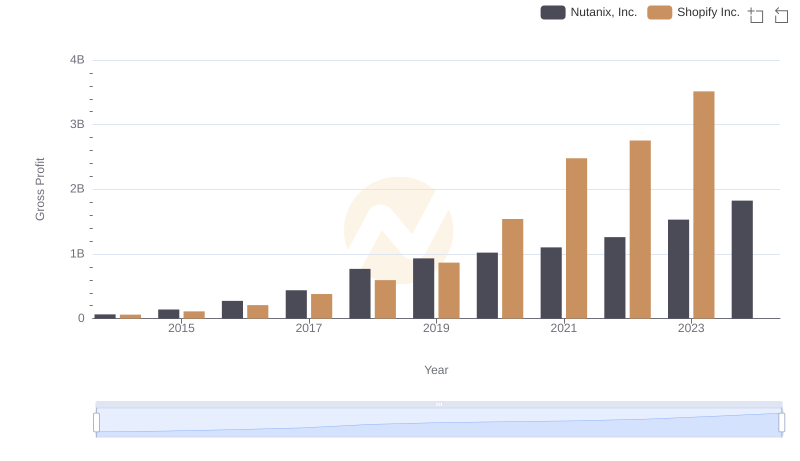This screenshot has width=800, height=461.
Task: Click the 1B y-axis label
Action: coord(78,253)
